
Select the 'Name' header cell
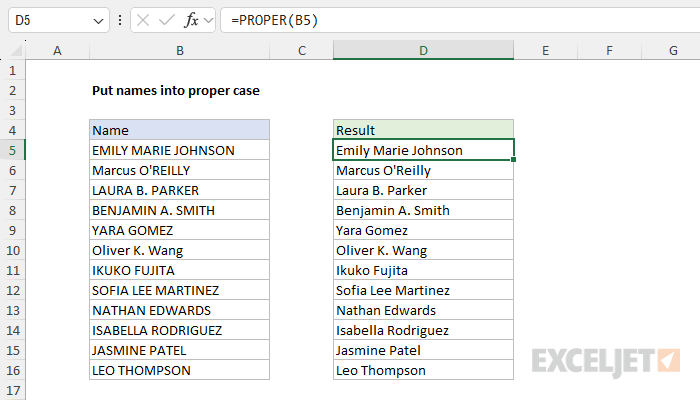[x=179, y=130]
